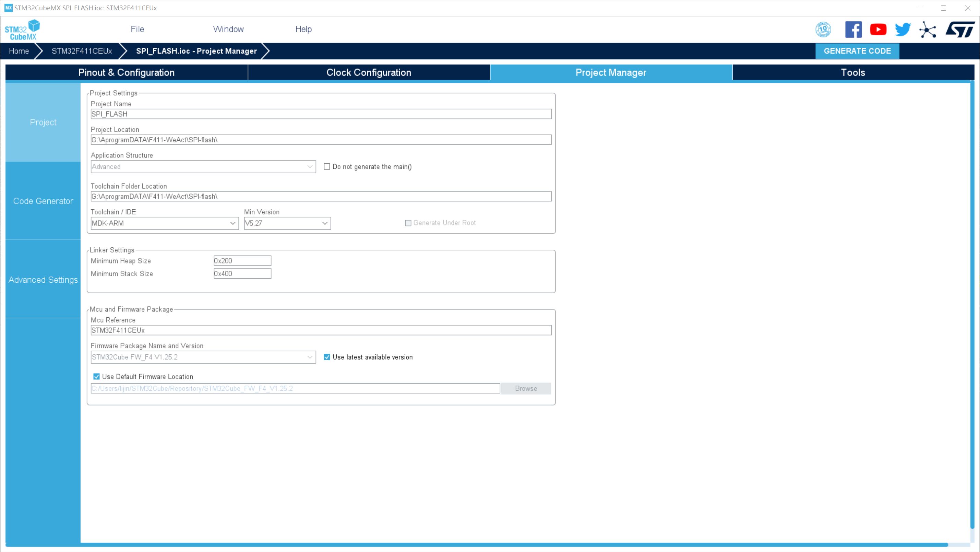Click the ST community network icon
Viewport: 980px width, 552px height.
pos(928,29)
